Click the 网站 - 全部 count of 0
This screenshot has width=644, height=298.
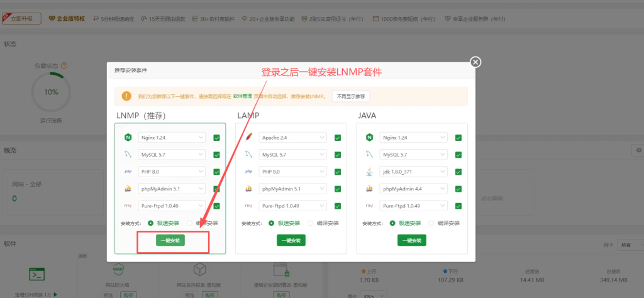(14, 199)
